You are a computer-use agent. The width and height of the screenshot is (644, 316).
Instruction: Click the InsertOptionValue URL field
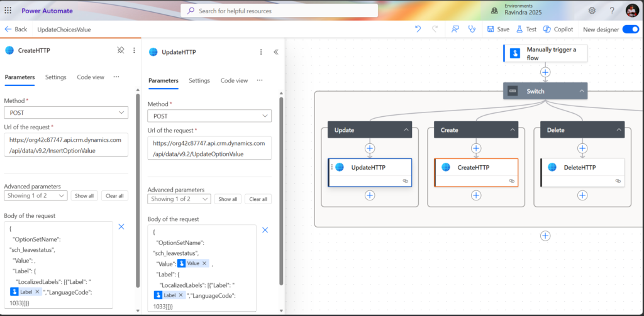[66, 145]
